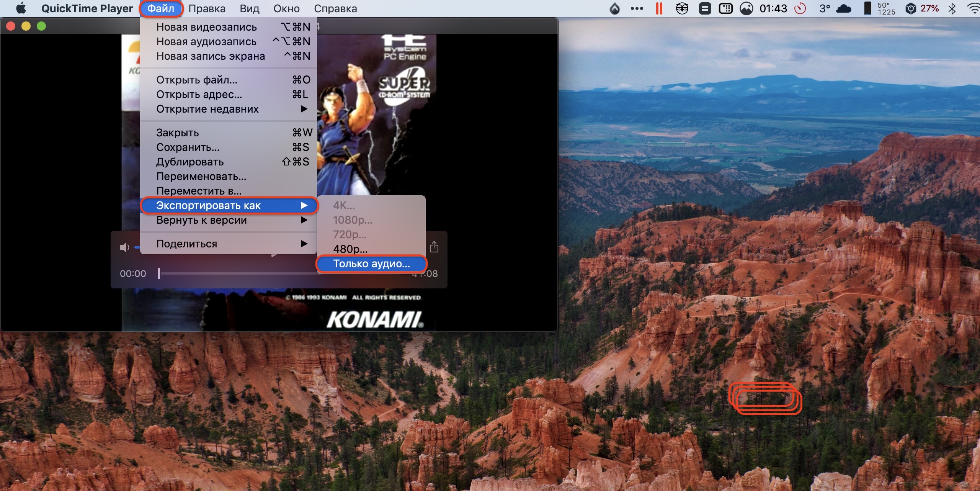The width and height of the screenshot is (980, 491).
Task: Click the Bluetooth icon in menu bar
Action: coord(952,8)
